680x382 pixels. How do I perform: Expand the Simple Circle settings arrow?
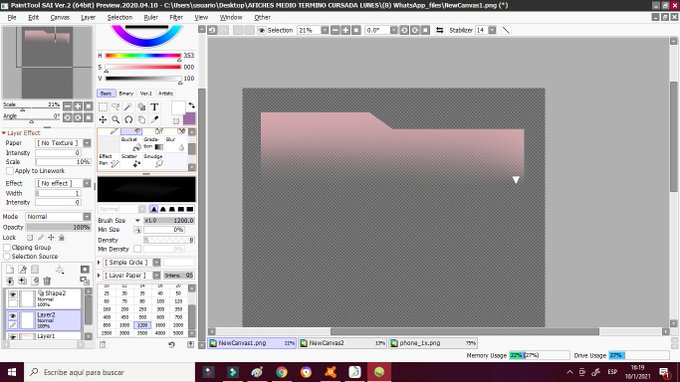[99, 262]
